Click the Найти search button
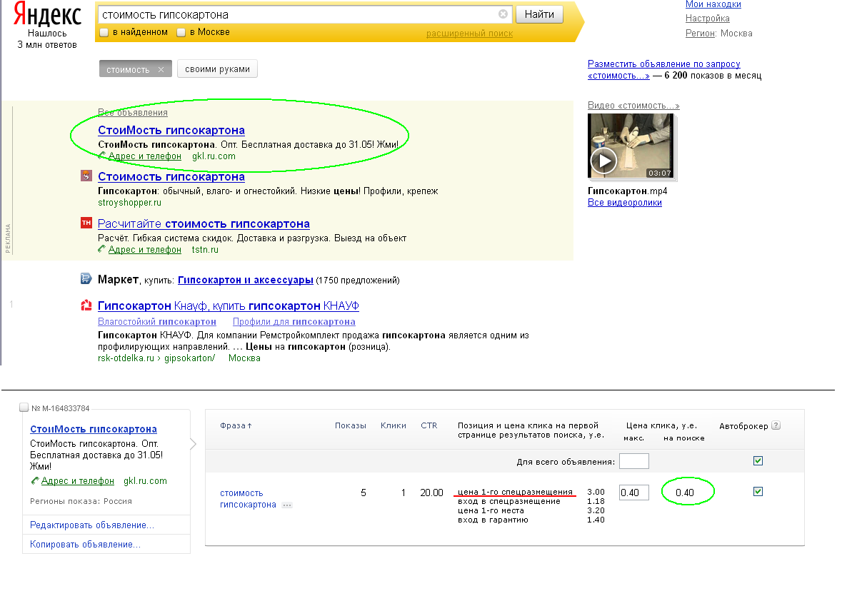Image resolution: width=847 pixels, height=616 pixels. (539, 14)
